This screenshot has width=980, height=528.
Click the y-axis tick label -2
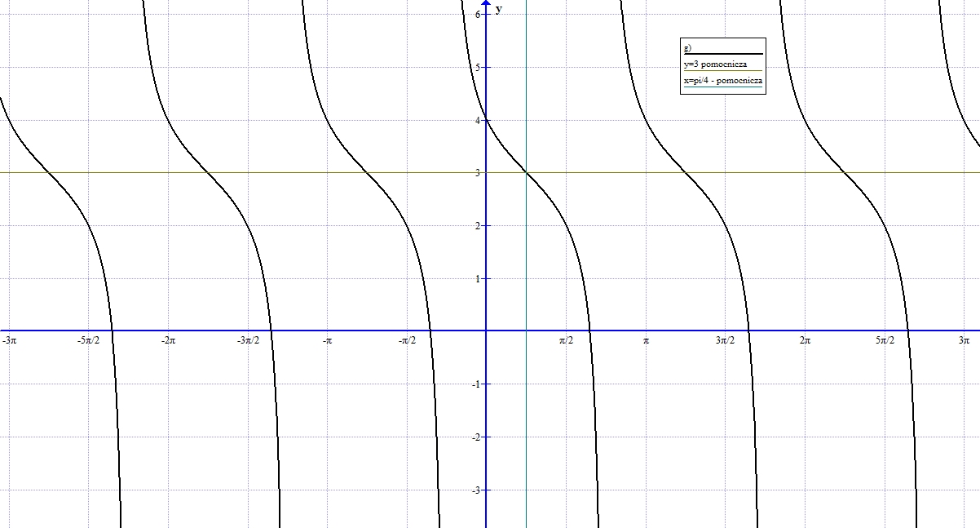tap(476, 437)
